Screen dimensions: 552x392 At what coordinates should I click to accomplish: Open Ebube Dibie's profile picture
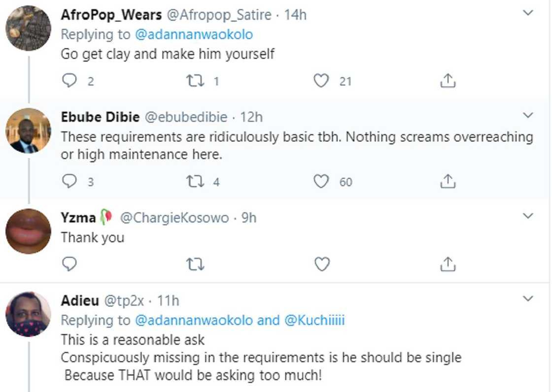click(28, 131)
